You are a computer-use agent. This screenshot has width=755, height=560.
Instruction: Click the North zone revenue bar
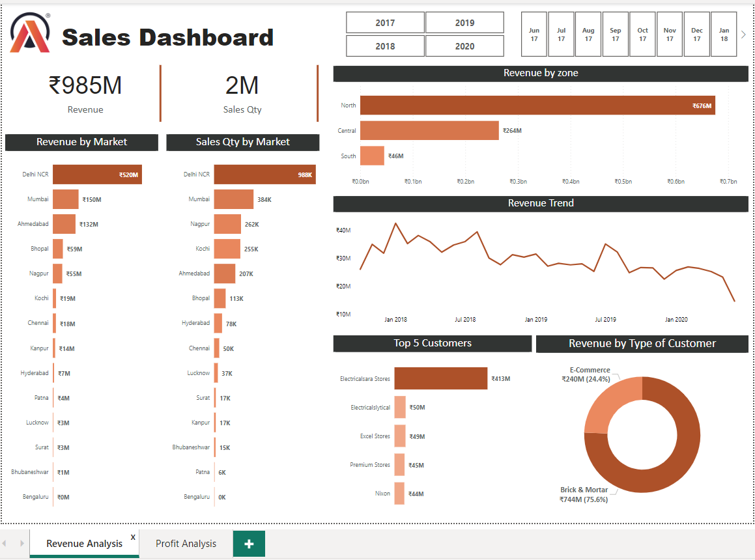[537, 105]
